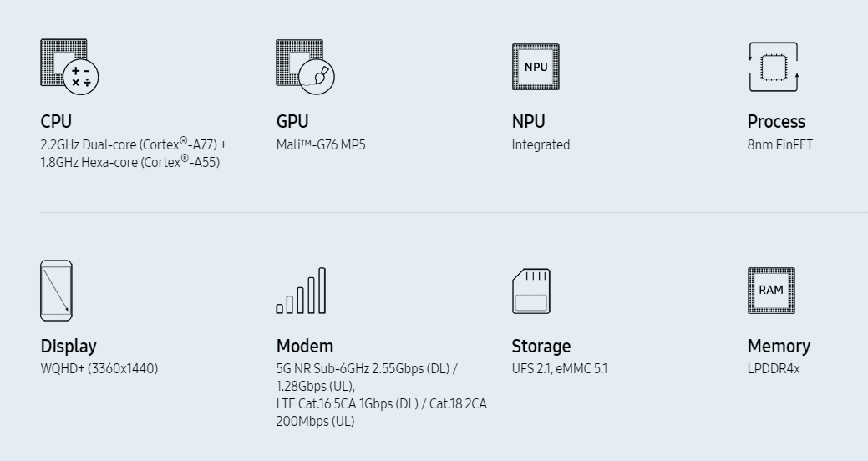Click the Mali-G76 MP5 text

[x=321, y=145]
